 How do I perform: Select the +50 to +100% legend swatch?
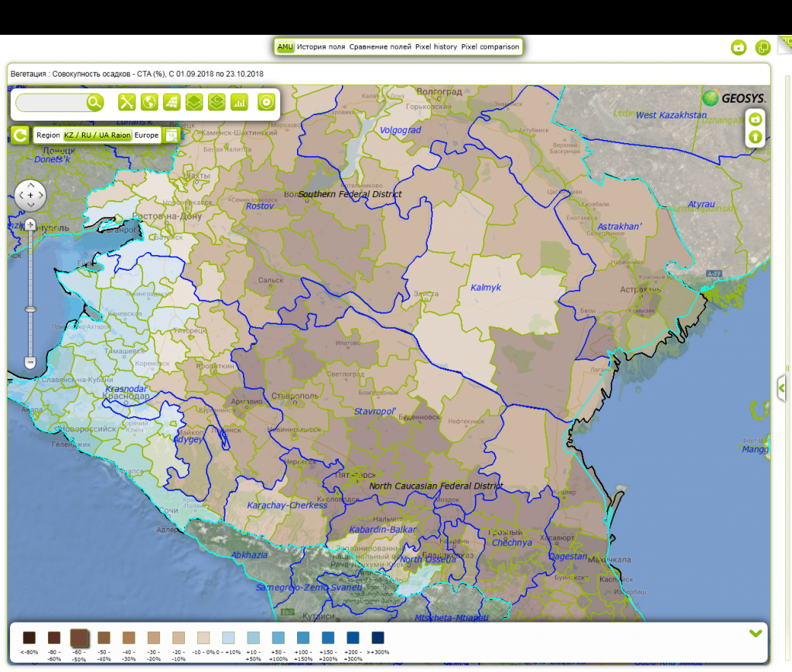pos(278,638)
